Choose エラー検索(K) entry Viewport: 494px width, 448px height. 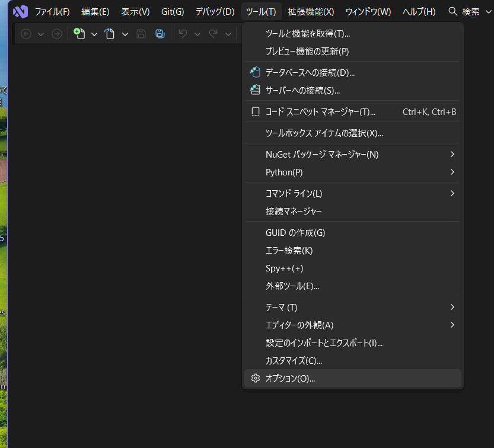(352, 251)
